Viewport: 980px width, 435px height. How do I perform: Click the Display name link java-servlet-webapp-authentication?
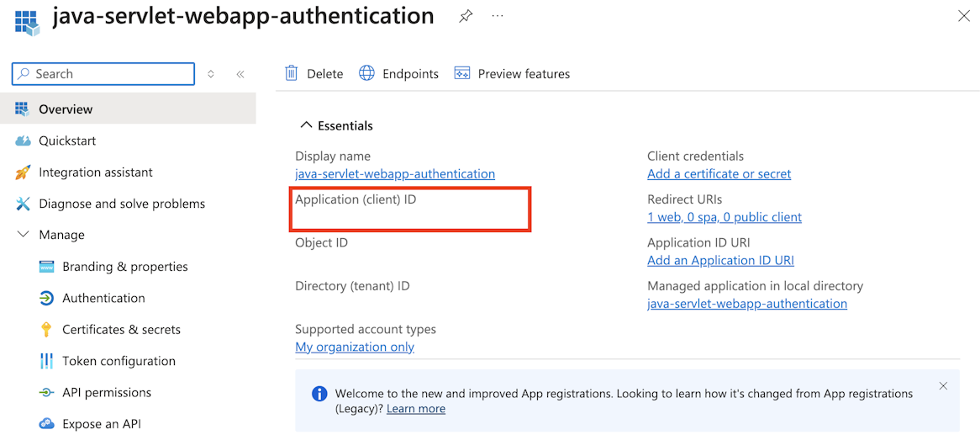[395, 174]
